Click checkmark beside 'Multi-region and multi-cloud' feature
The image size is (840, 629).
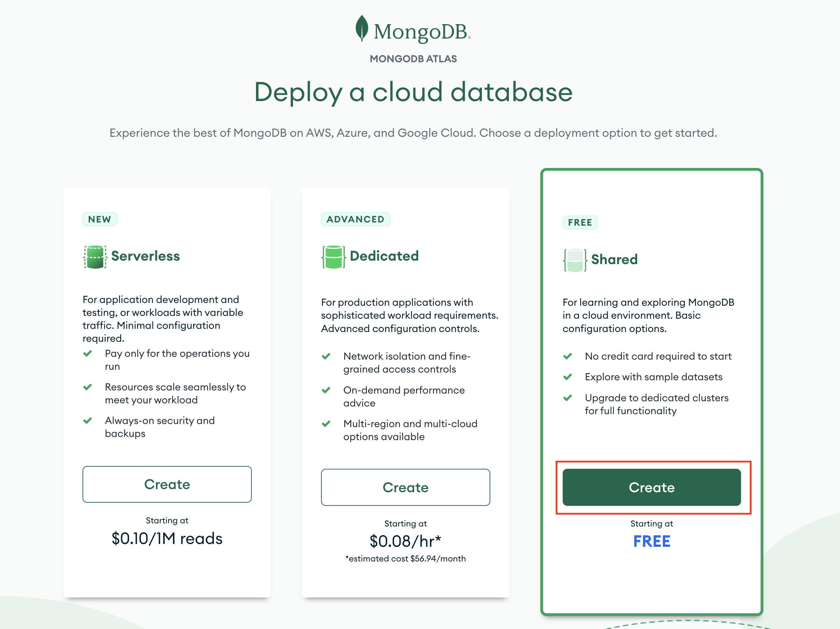tap(326, 424)
